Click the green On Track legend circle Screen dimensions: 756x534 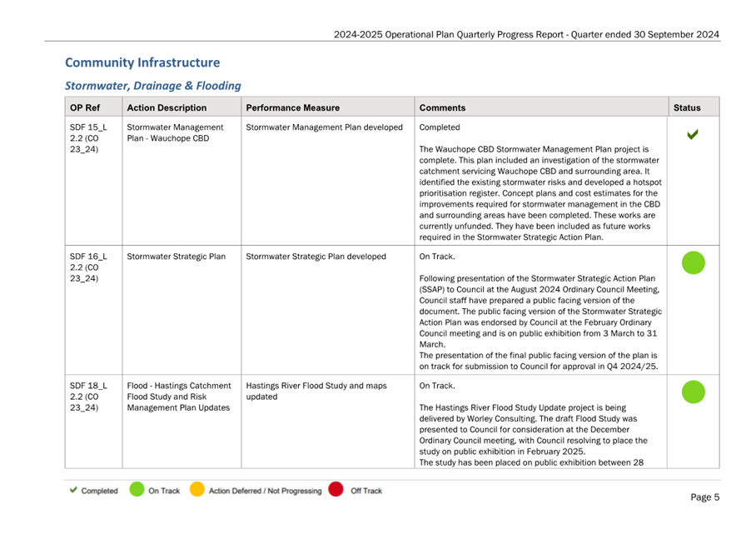tap(137, 489)
